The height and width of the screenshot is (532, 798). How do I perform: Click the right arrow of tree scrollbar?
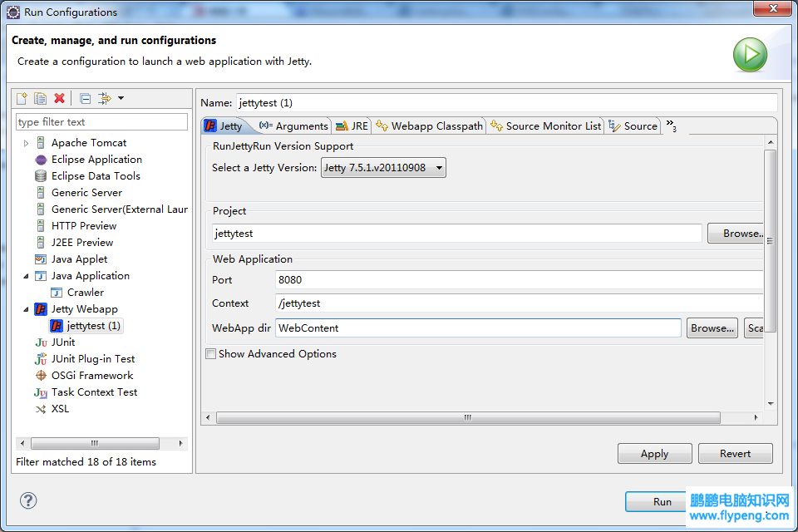pos(180,443)
